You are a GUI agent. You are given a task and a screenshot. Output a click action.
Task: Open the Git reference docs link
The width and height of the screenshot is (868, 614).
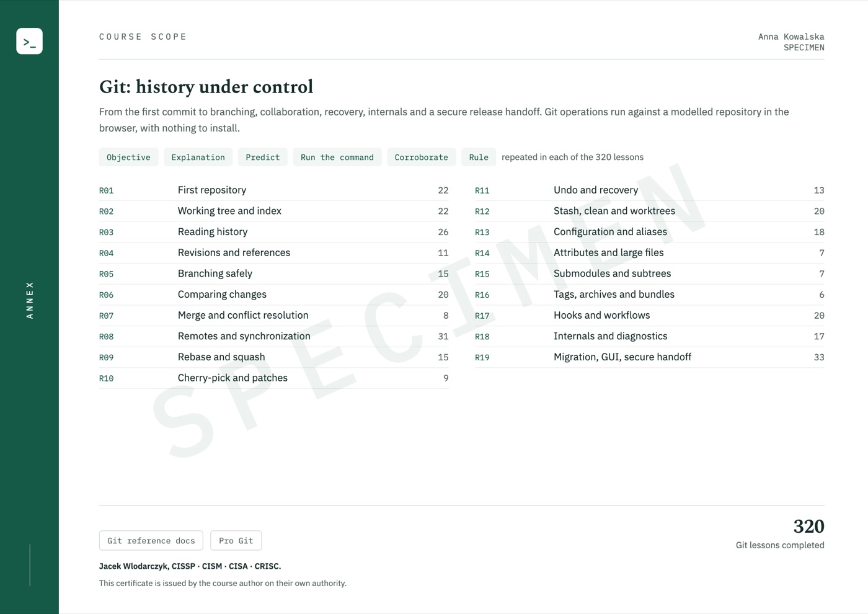tap(151, 540)
